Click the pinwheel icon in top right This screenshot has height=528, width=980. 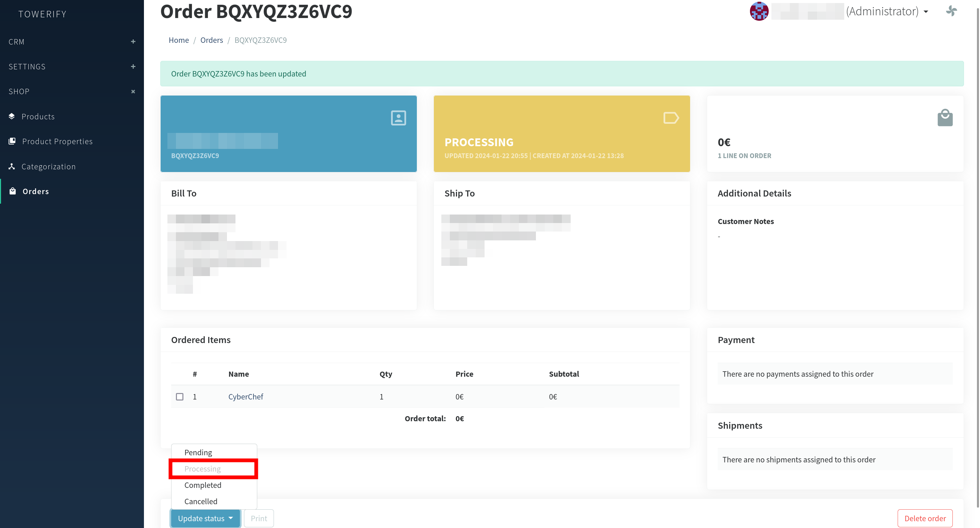point(951,11)
